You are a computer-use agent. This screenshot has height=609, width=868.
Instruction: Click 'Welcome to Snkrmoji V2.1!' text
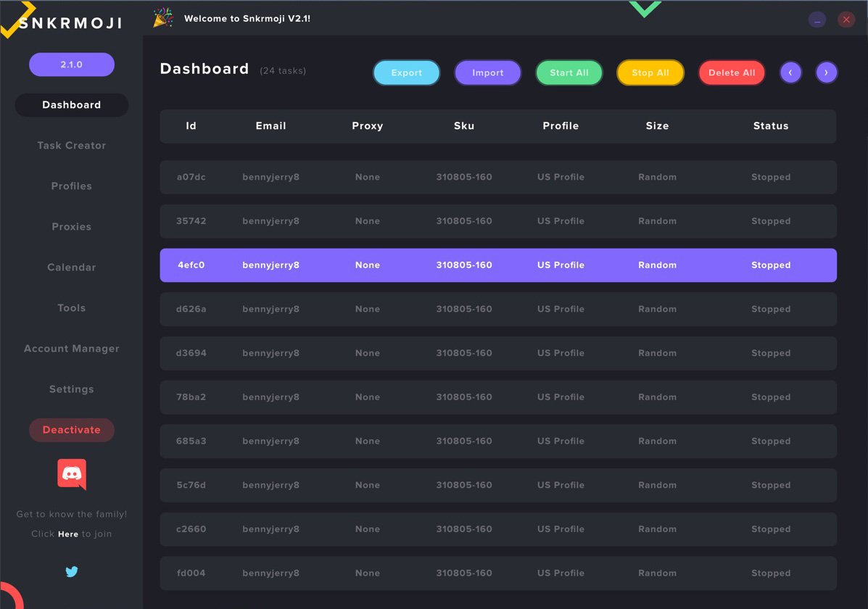click(247, 18)
